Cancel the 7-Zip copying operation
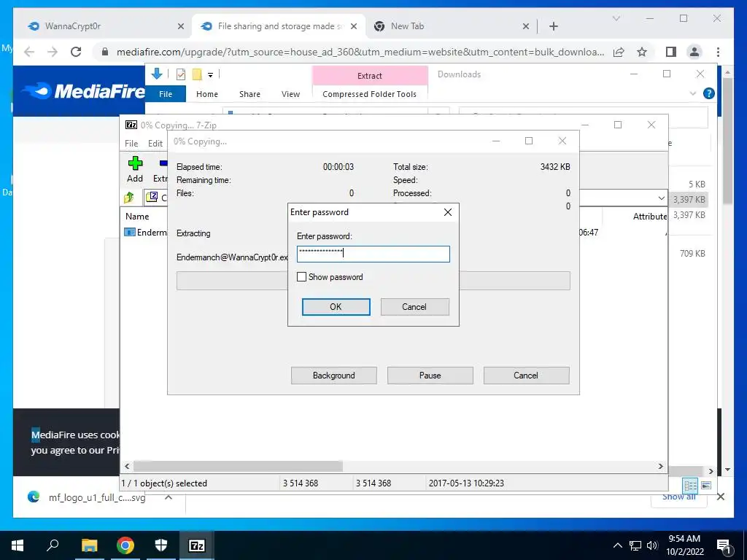 526,376
